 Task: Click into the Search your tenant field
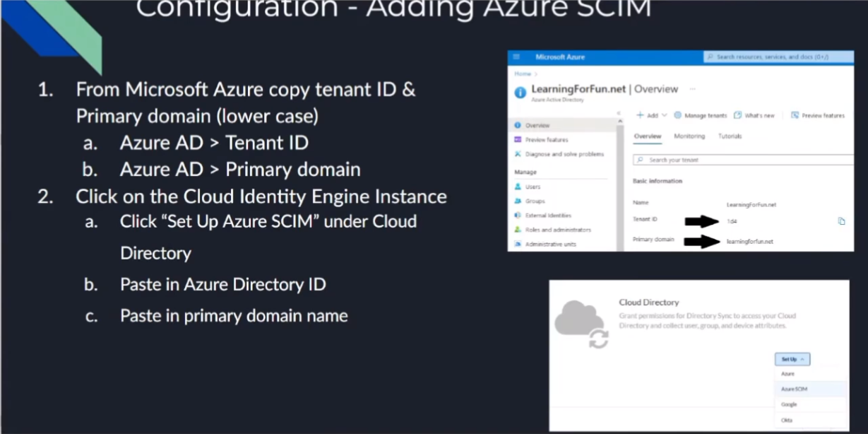pyautogui.click(x=743, y=160)
